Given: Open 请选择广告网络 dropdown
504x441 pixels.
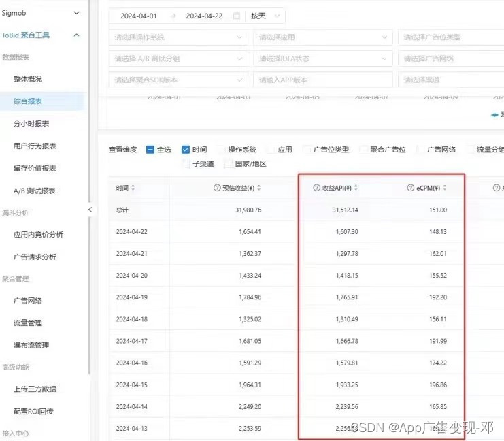Looking at the screenshot, I should click(x=451, y=59).
